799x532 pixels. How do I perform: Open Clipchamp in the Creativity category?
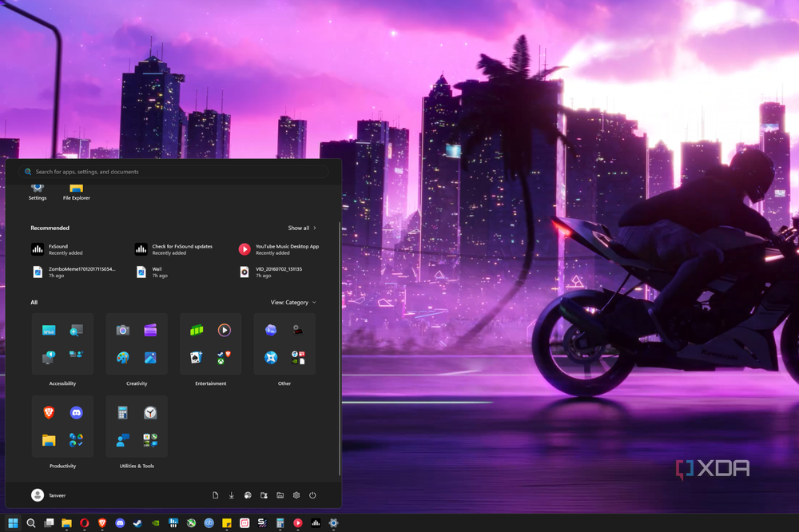point(150,330)
